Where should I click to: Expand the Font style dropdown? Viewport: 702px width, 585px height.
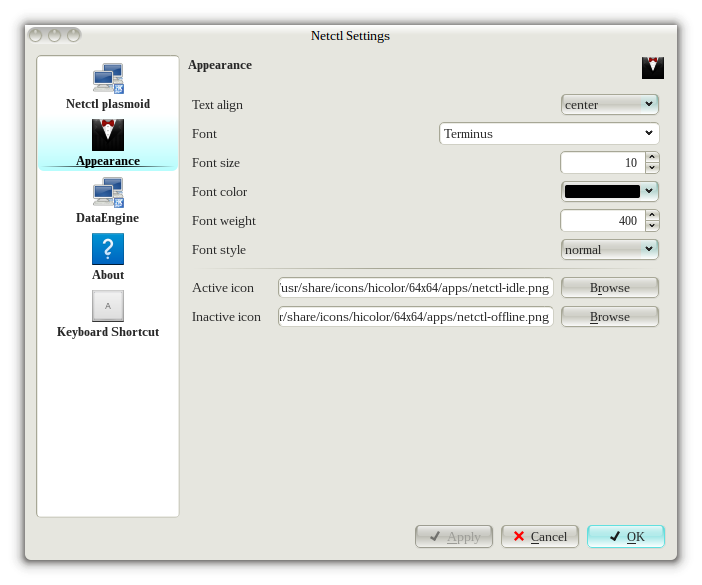[x=609, y=249]
